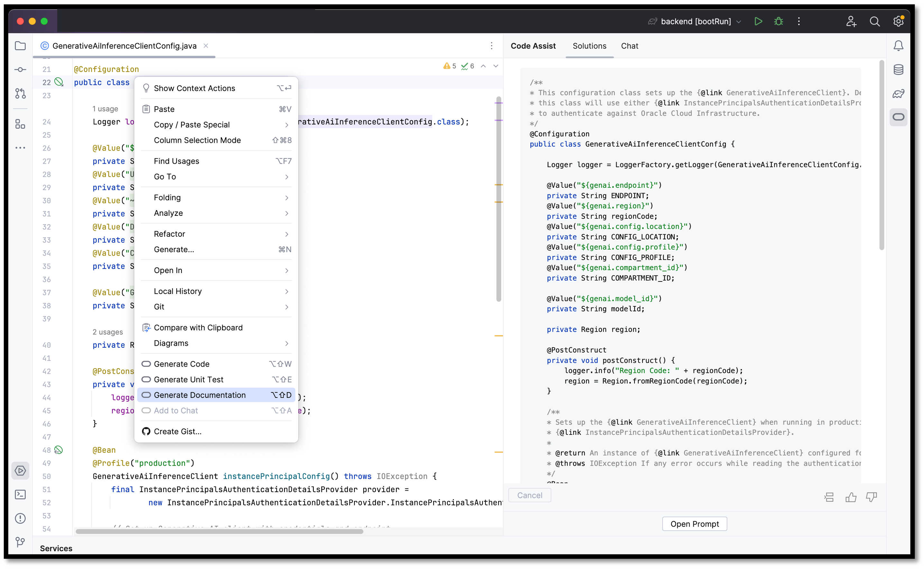This screenshot has height=569, width=924.
Task: Open the IDE Settings gear
Action: tap(899, 22)
